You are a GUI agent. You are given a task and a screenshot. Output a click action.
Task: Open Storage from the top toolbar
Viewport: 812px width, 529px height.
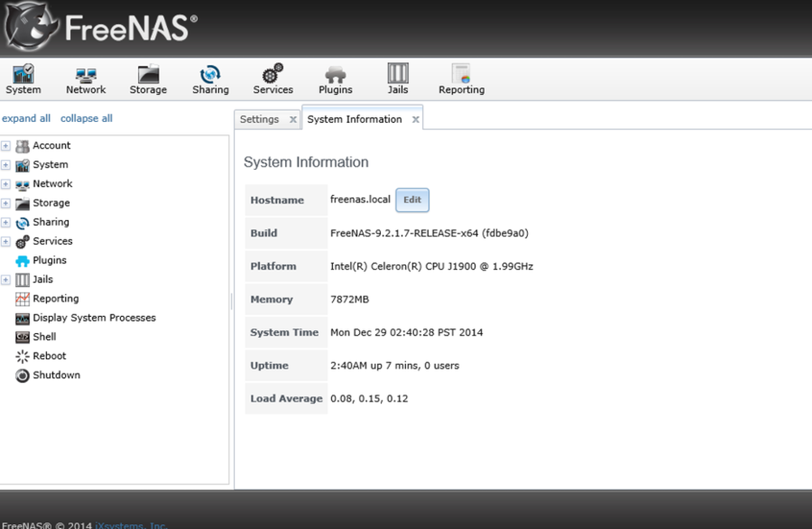click(x=148, y=80)
